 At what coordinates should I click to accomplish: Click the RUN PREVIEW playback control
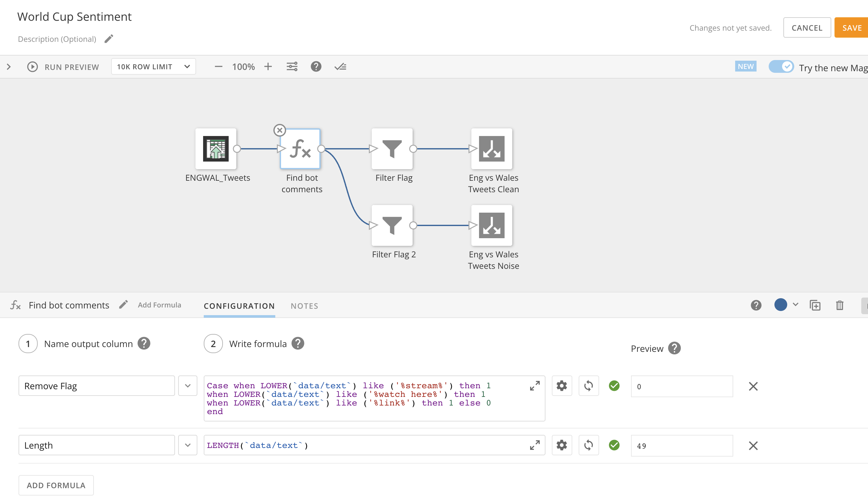tap(32, 66)
